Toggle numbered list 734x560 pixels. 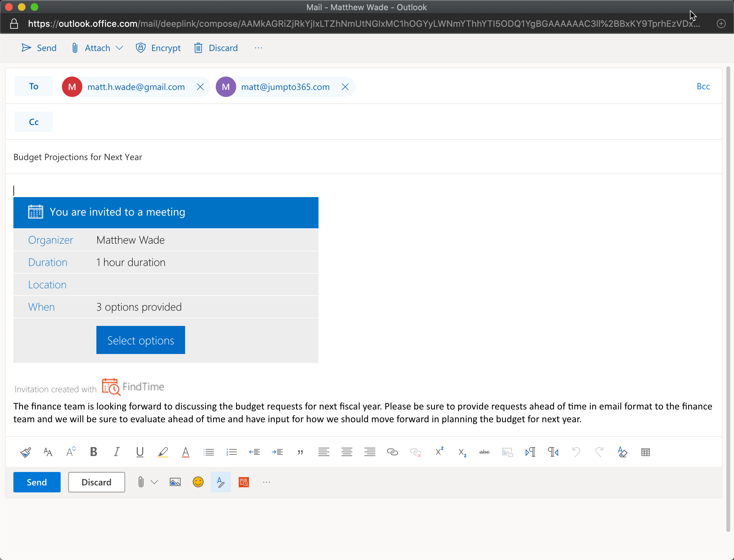(x=232, y=452)
